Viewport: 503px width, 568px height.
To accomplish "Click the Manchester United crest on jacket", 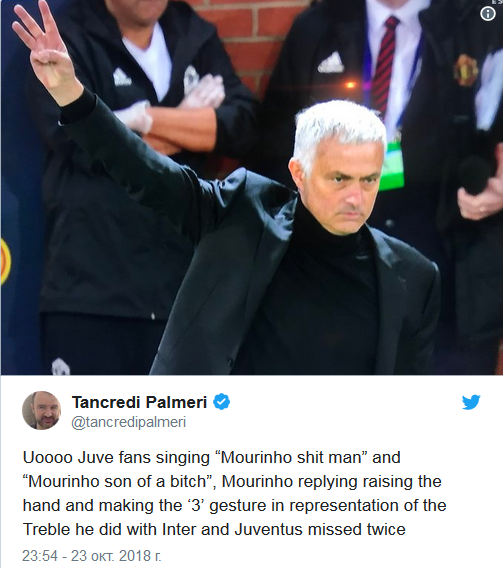I will point(466,70).
